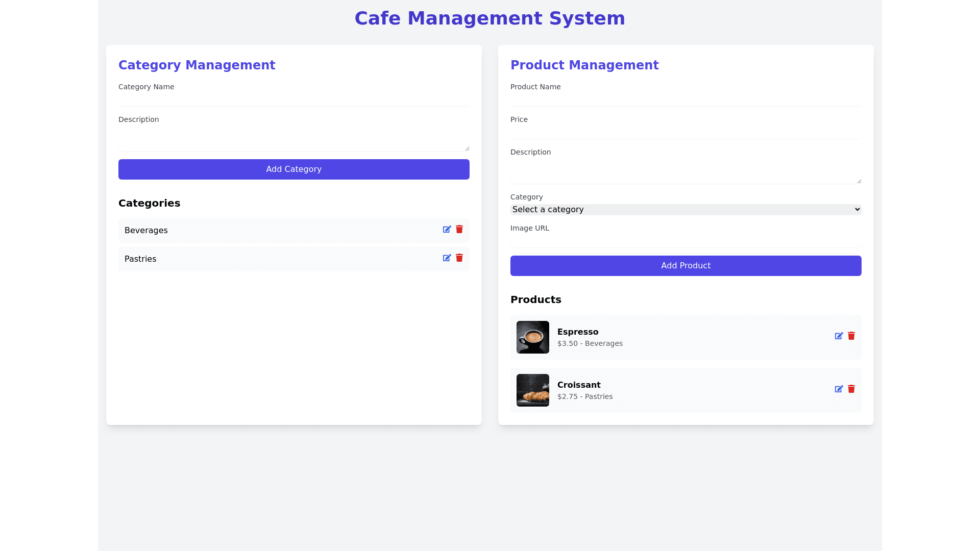The height and width of the screenshot is (551, 980).
Task: Edit the Beverages category
Action: click(447, 230)
